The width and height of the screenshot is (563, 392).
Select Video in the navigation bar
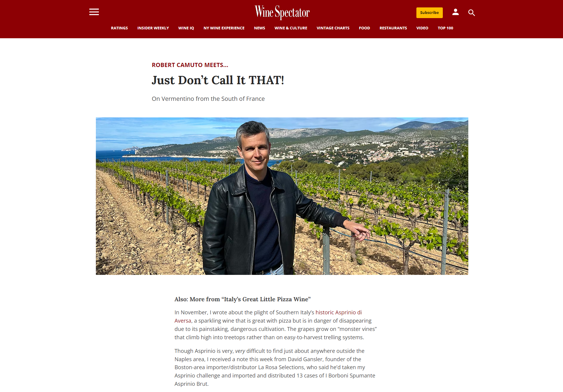coord(422,28)
